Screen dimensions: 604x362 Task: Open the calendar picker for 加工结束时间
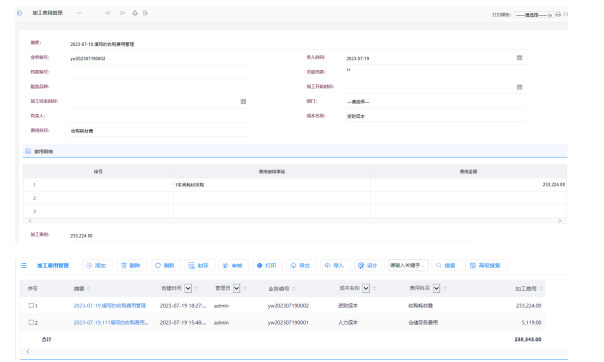tap(243, 102)
